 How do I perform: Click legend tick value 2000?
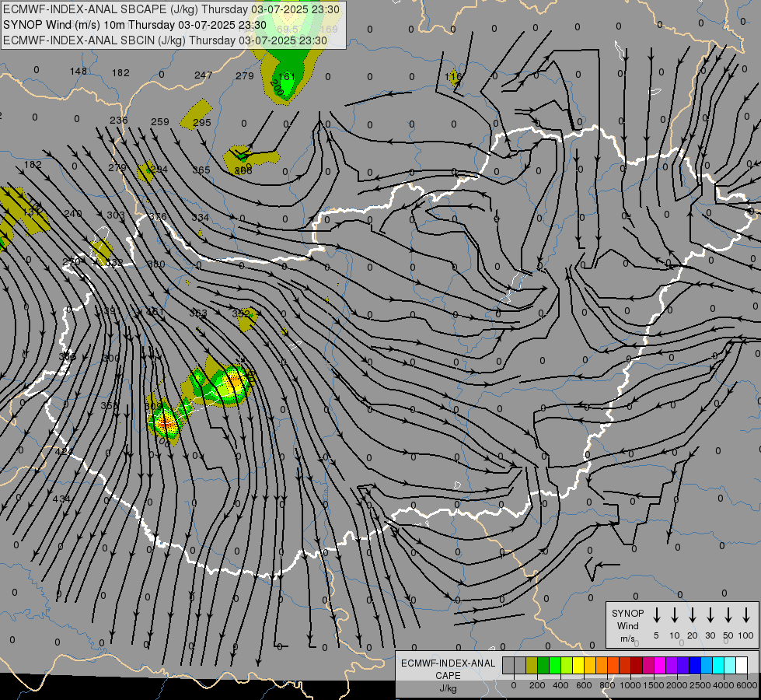point(676,685)
